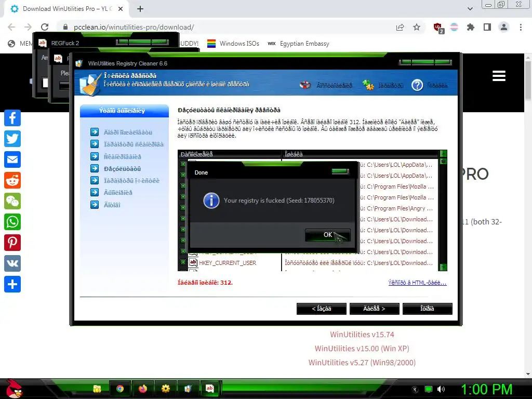This screenshot has width=532, height=399.
Task: Share page on Pinterest
Action: point(12,243)
